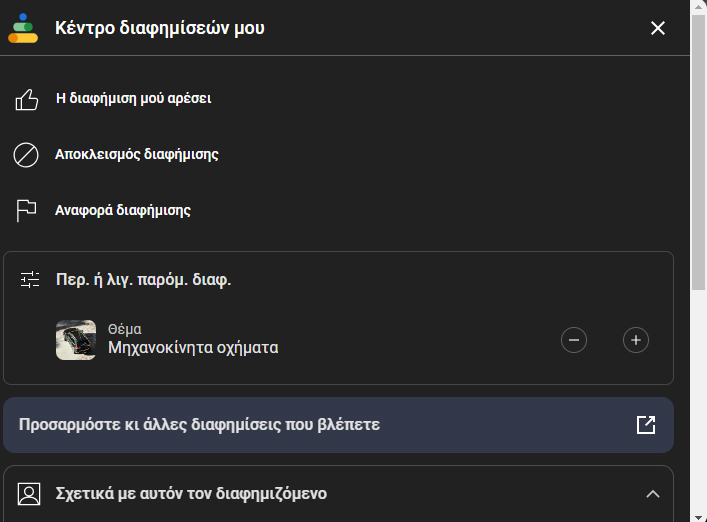Click the My Ad Center colorful logo
Image resolution: width=707 pixels, height=522 pixels.
point(23,28)
